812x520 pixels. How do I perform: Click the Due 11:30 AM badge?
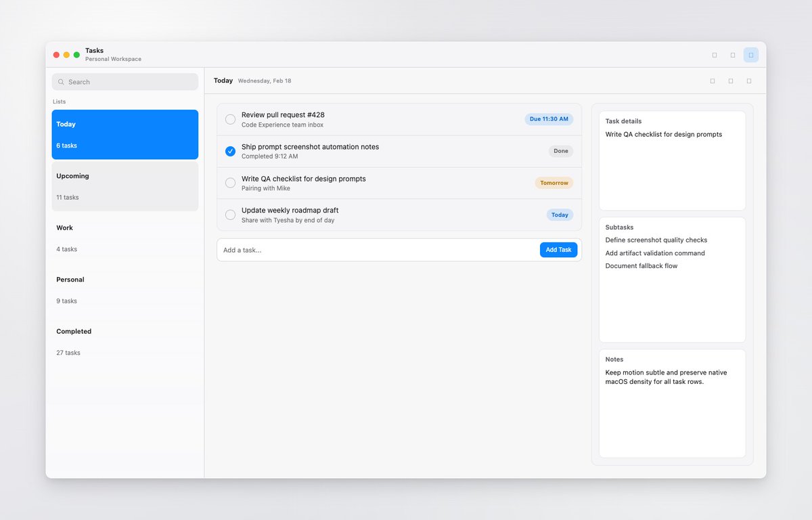(549, 119)
